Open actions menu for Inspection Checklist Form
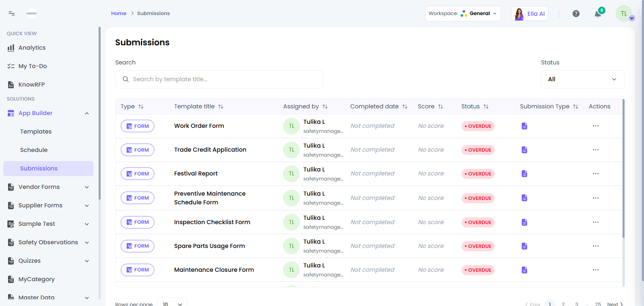Screen dimensions: 644x306 coord(596,222)
